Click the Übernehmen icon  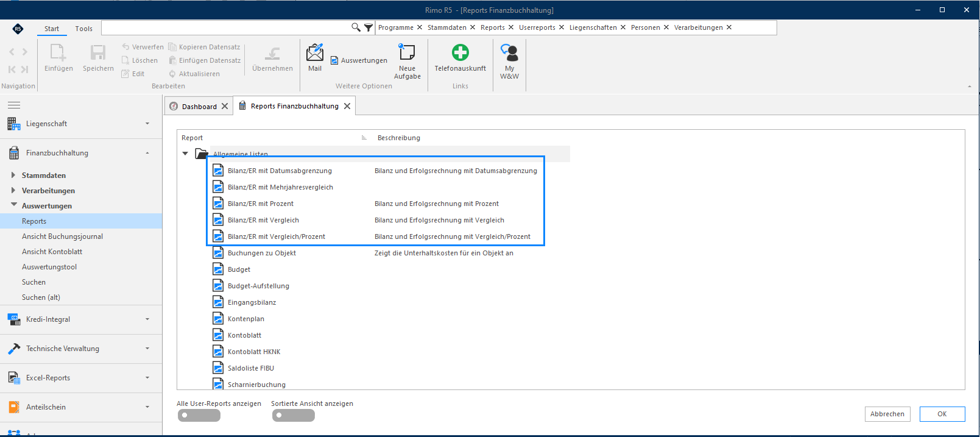(x=272, y=53)
